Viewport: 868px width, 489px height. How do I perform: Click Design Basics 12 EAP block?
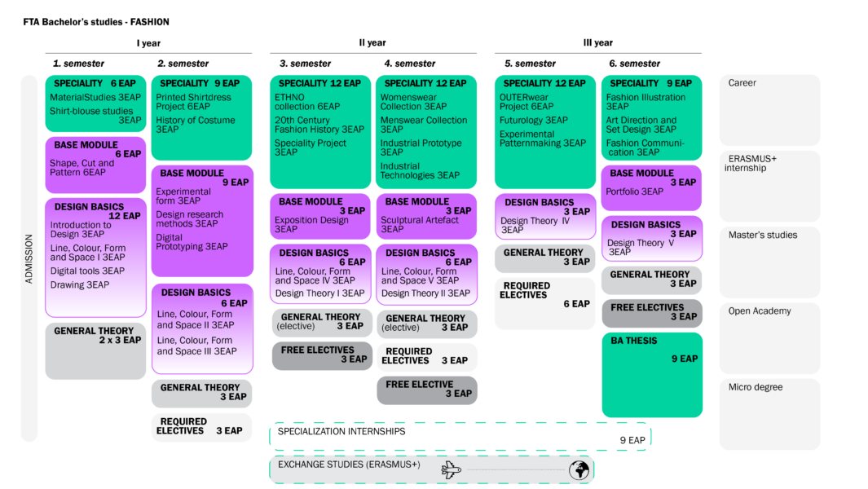[x=96, y=258]
